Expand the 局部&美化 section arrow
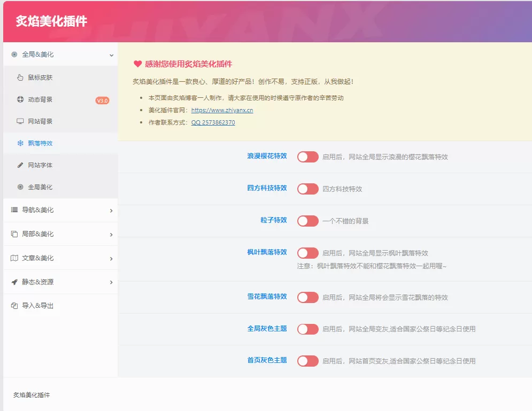The height and width of the screenshot is (411, 532). [111, 235]
